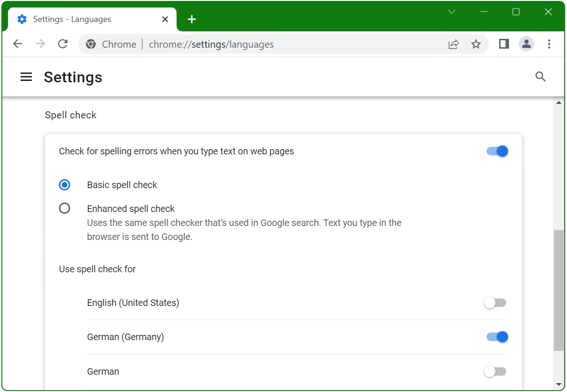Navigate back with the arrow
This screenshot has height=392, width=567.
17,44
